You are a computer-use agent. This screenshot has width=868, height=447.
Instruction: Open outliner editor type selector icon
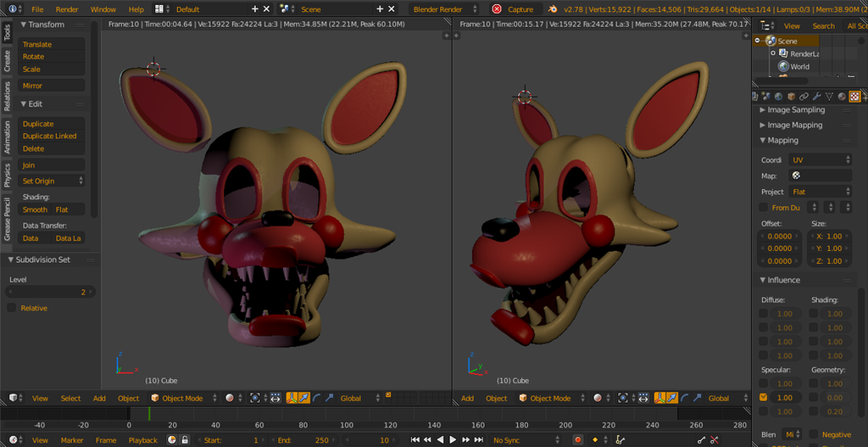(x=767, y=25)
